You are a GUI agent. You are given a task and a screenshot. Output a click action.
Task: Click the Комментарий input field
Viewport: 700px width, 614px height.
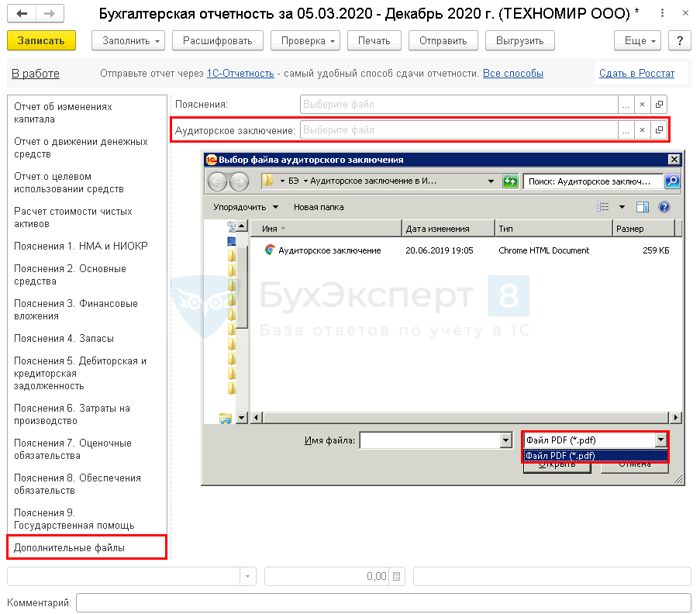click(383, 602)
